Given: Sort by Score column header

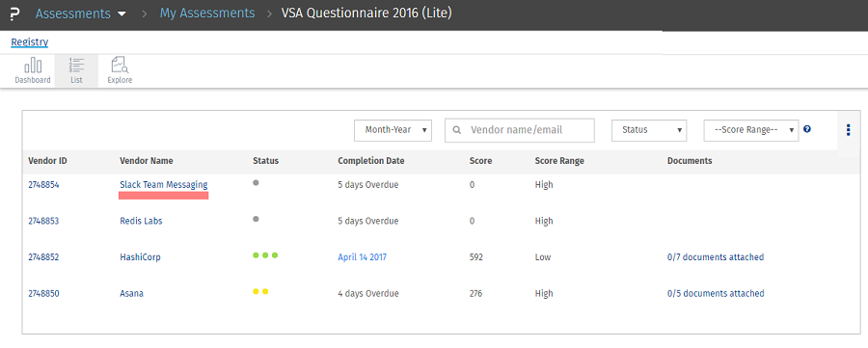Looking at the screenshot, I should (x=480, y=161).
